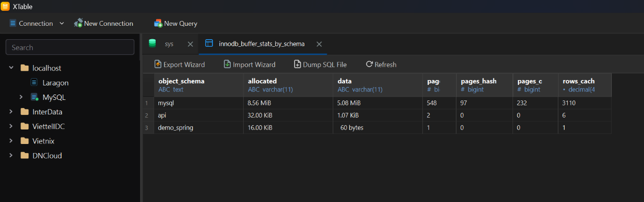Select the Vietnix folder
Screen dimensions: 644x202
(43, 141)
